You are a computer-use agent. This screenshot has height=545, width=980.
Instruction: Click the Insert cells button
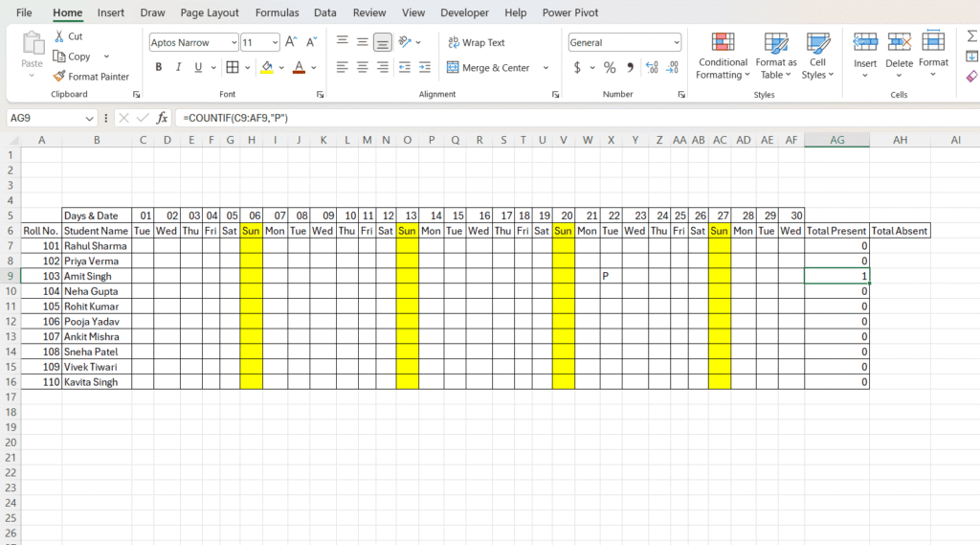(865, 55)
